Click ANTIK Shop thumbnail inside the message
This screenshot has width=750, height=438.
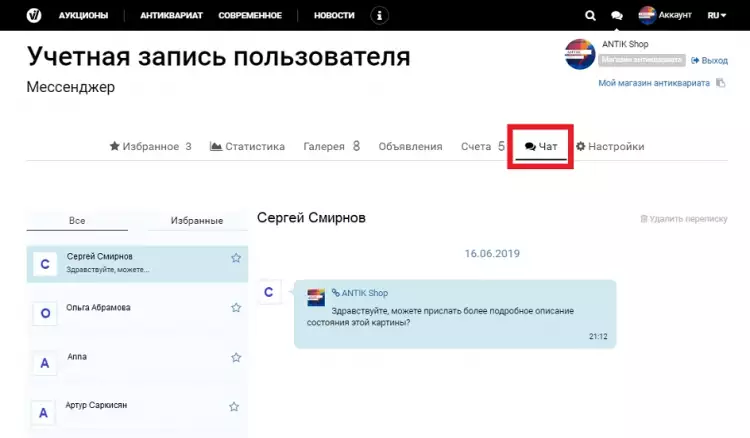[316, 297]
